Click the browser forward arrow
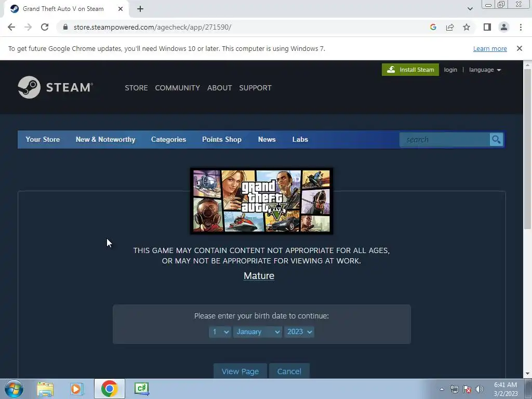This screenshot has width=532, height=399. [28, 27]
